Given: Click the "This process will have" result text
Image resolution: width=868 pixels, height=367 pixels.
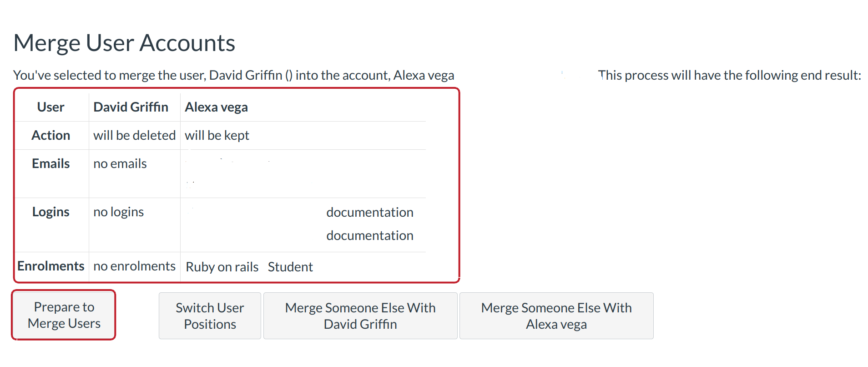Looking at the screenshot, I should coord(729,75).
